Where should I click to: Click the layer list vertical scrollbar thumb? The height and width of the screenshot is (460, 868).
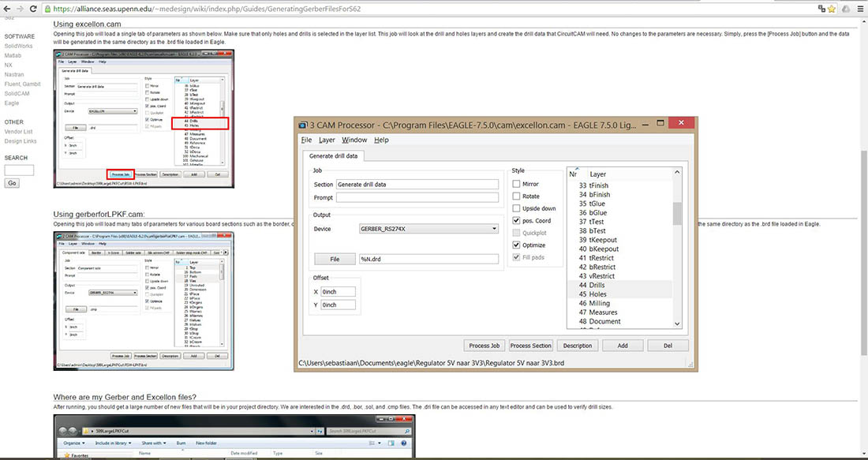(677, 214)
